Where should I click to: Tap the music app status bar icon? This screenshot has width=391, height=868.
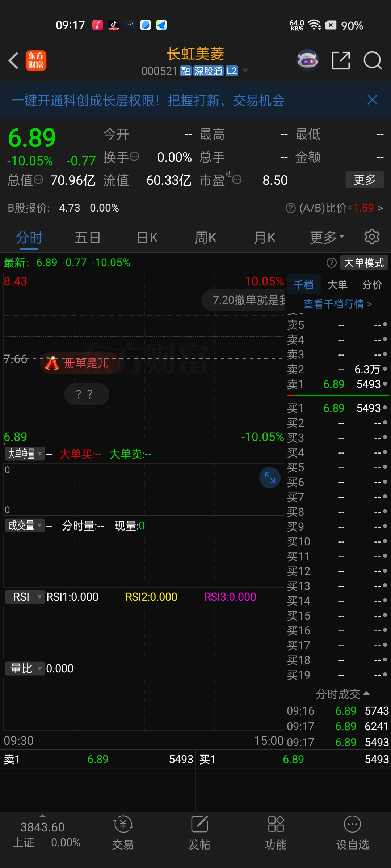click(x=98, y=25)
